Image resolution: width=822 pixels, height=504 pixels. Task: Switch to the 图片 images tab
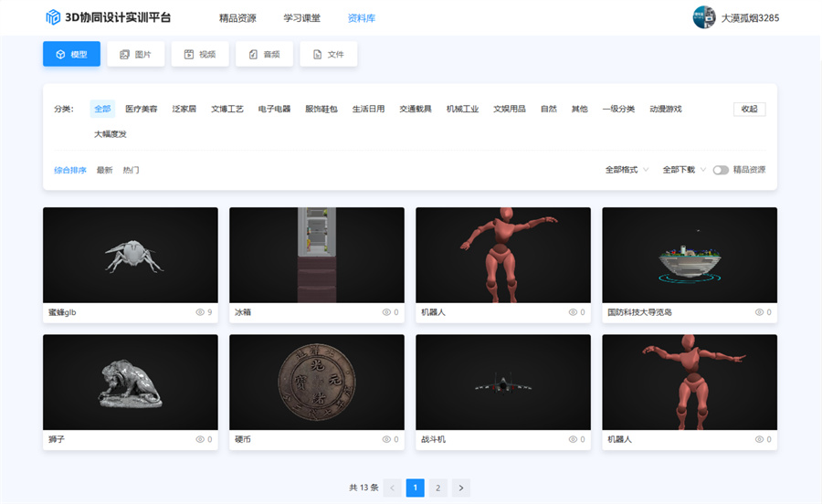(x=136, y=54)
